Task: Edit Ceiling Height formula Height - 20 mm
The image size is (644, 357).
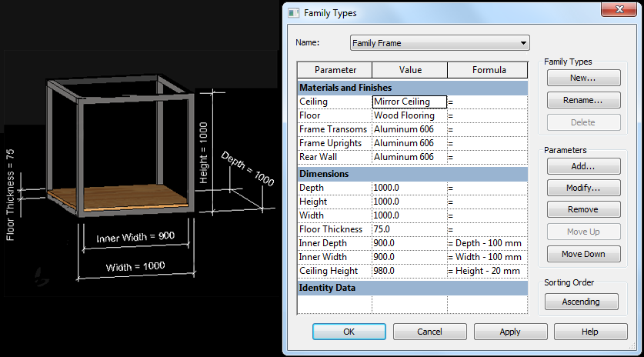Action: click(x=488, y=271)
